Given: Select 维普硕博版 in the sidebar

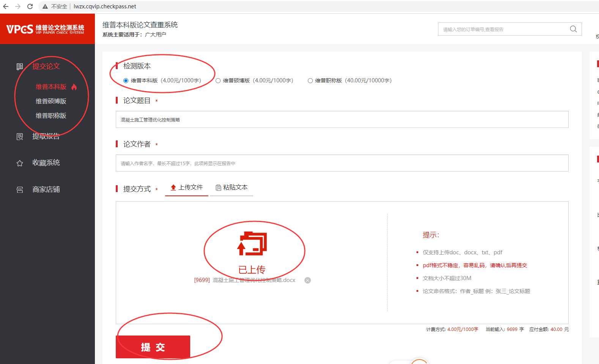Looking at the screenshot, I should pyautogui.click(x=51, y=101).
